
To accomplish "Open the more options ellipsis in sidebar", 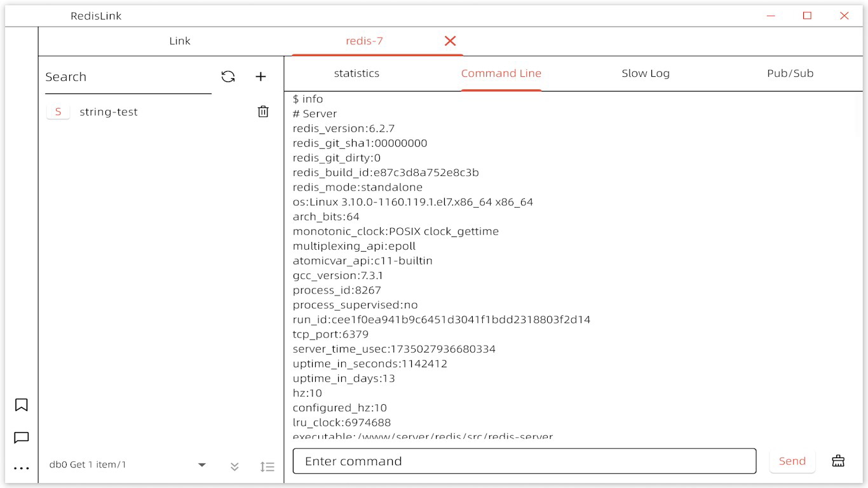I will pos(22,469).
